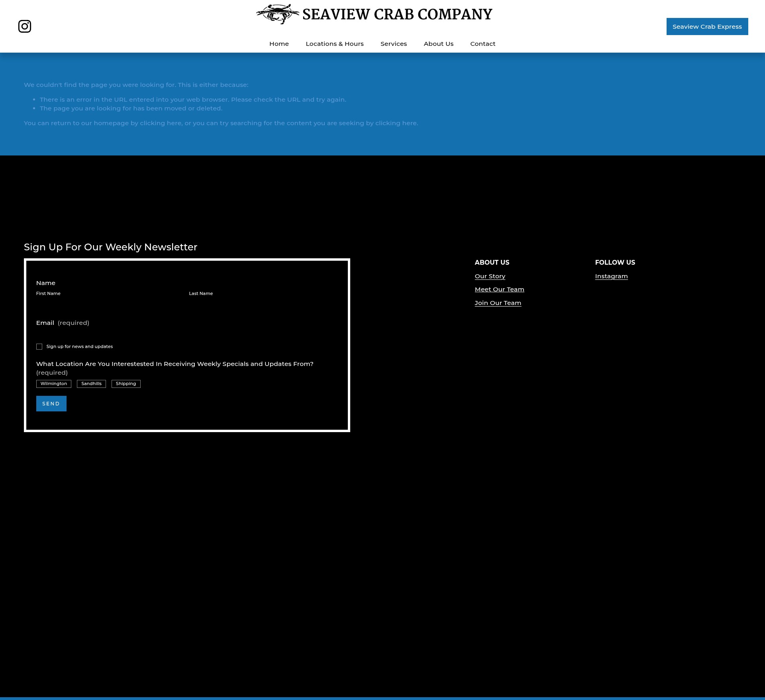Open the Meet Our Team link

tap(500, 289)
